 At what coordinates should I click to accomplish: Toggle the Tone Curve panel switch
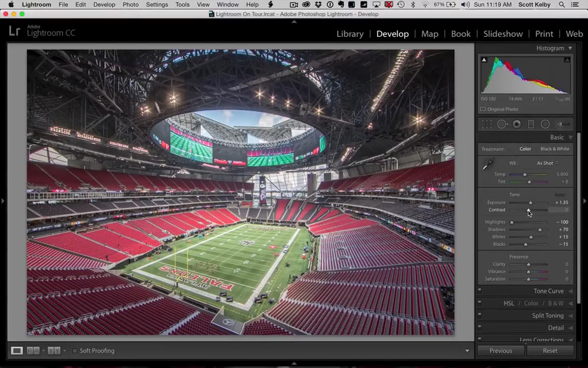click(x=480, y=291)
